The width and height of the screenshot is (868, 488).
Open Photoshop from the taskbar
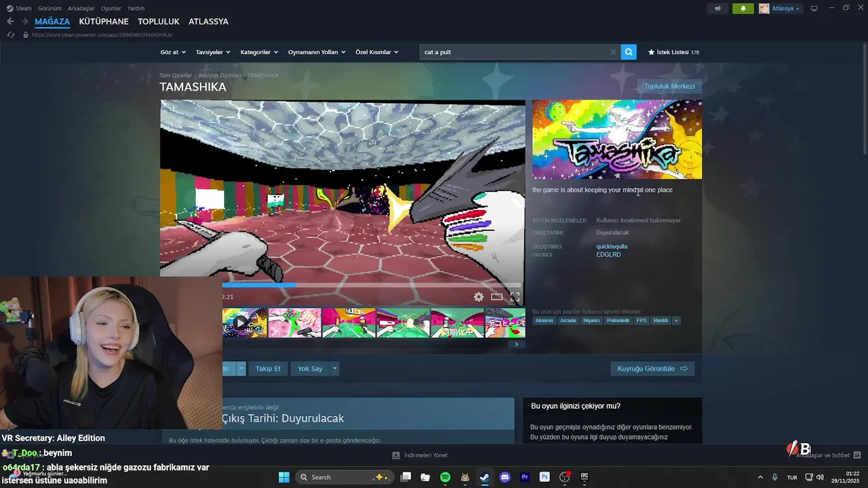pyautogui.click(x=545, y=477)
